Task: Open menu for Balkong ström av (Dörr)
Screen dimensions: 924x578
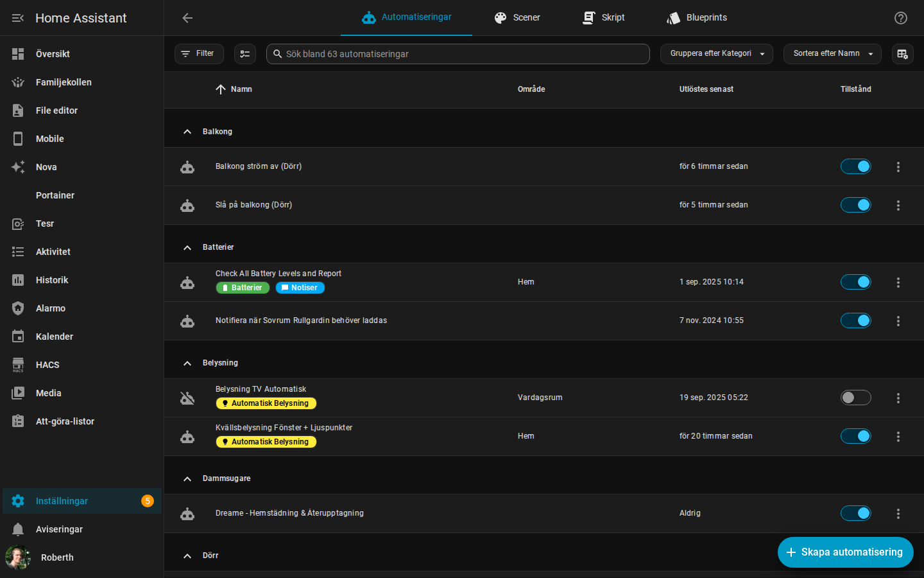Action: point(898,167)
